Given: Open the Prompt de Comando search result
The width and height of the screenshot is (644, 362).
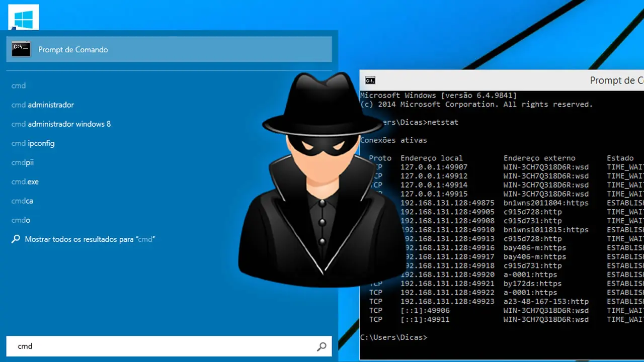Looking at the screenshot, I should 169,49.
